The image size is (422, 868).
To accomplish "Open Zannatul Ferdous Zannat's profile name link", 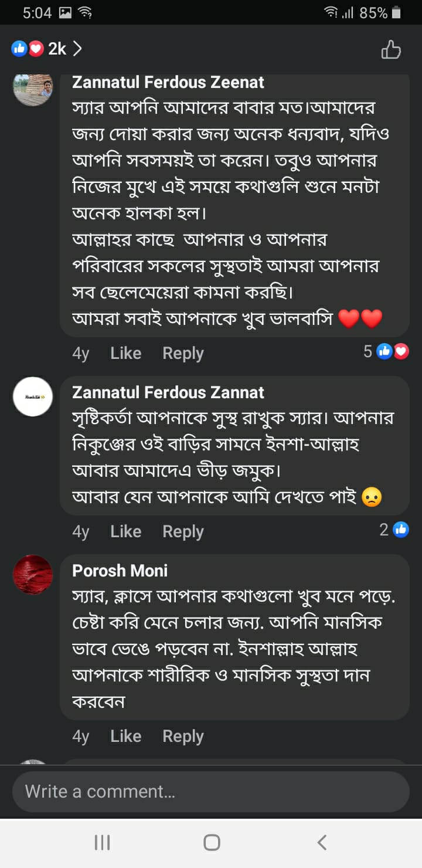I will pos(168,392).
